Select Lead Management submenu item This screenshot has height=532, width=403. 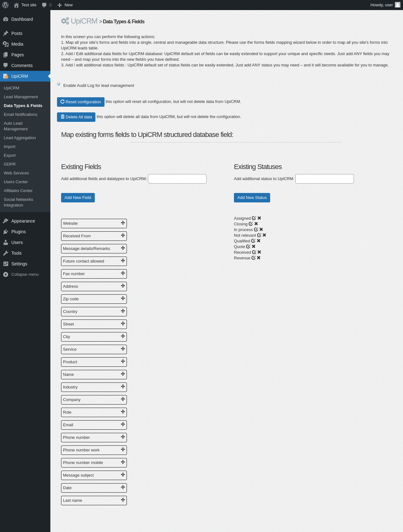coord(25,97)
